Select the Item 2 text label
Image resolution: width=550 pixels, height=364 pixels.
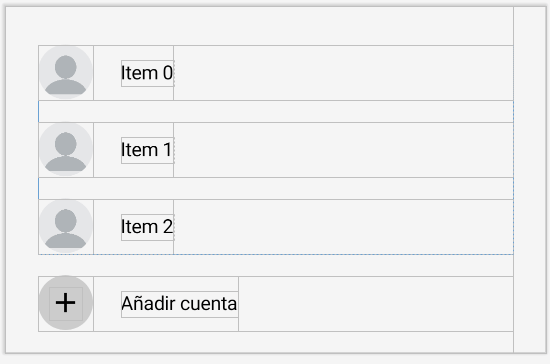point(147,227)
